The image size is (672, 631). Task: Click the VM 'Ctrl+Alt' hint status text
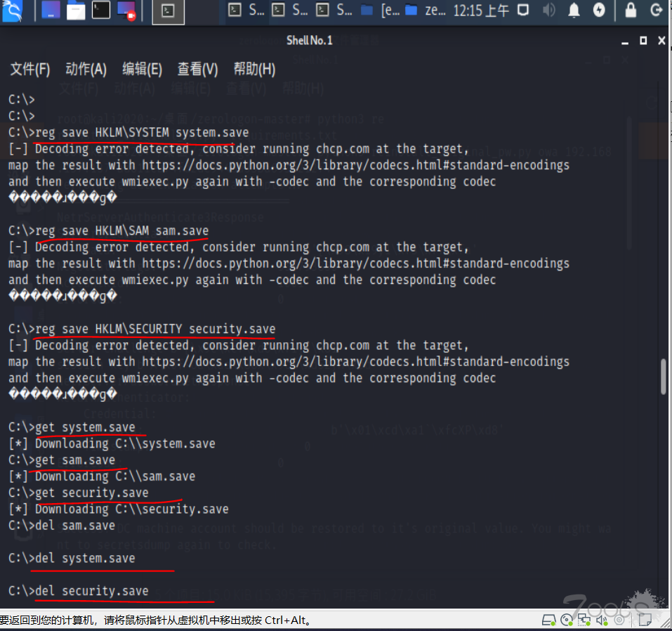click(156, 620)
